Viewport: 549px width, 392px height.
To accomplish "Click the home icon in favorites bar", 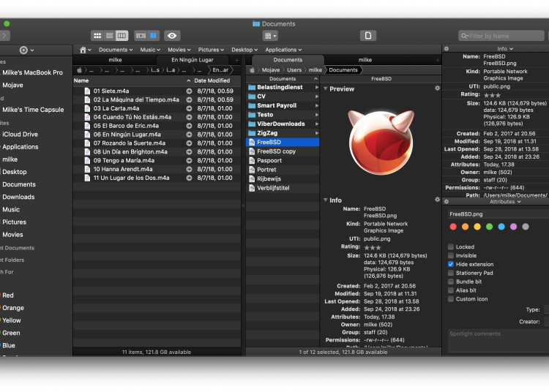I will pyautogui.click(x=83, y=50).
